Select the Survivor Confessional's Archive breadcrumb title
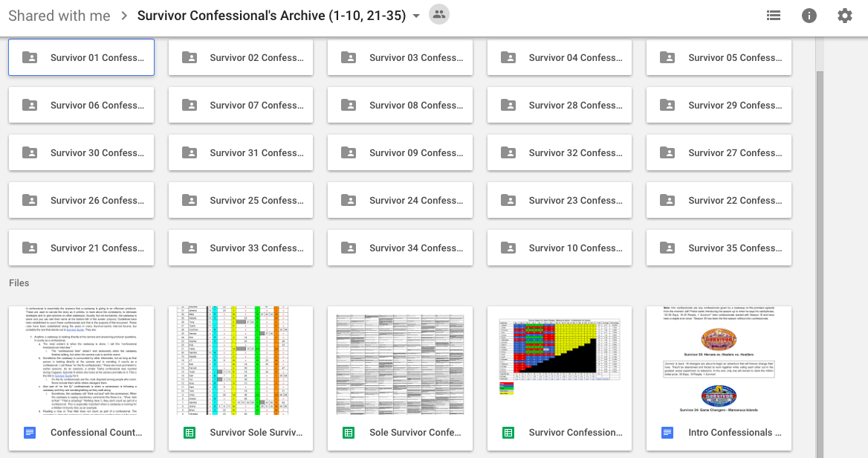Image resolution: width=868 pixels, height=458 pixels. coord(271,16)
